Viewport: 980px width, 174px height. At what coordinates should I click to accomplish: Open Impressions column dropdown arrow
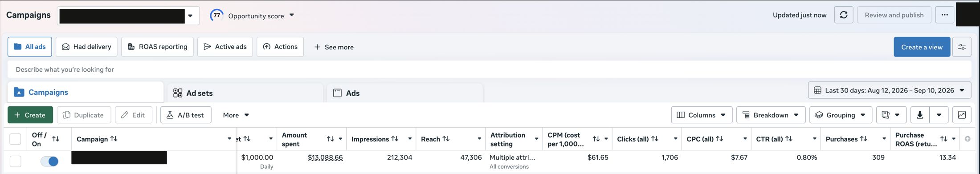coord(410,139)
